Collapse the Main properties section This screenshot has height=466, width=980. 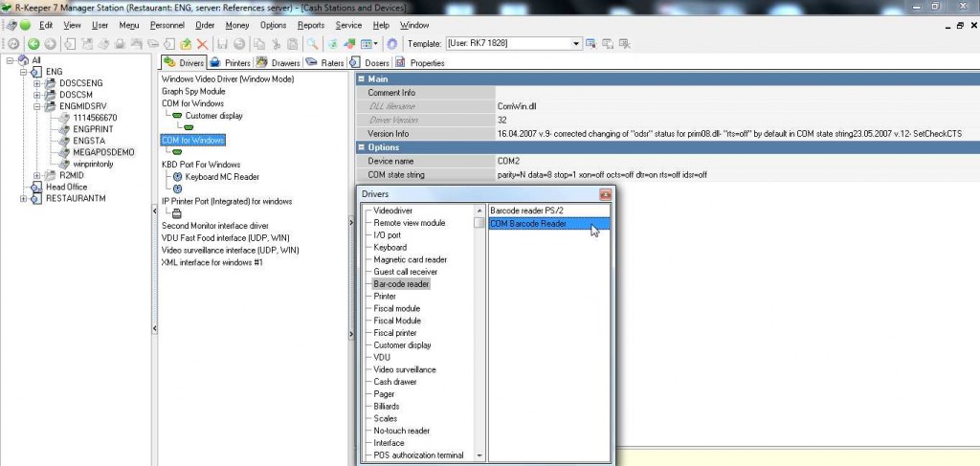point(361,79)
